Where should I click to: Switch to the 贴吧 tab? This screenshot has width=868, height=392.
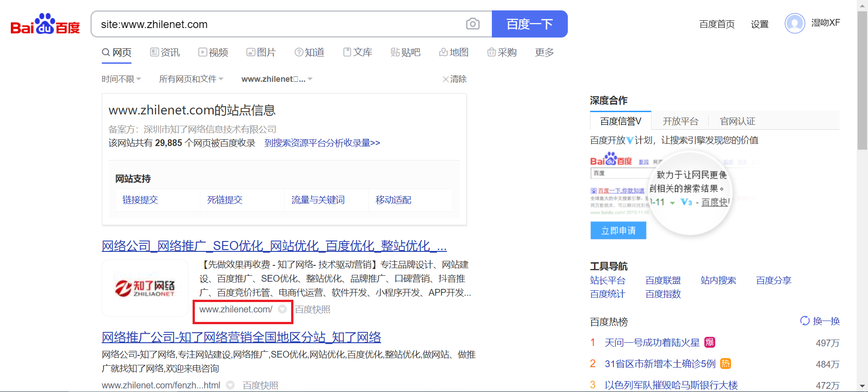pyautogui.click(x=406, y=52)
